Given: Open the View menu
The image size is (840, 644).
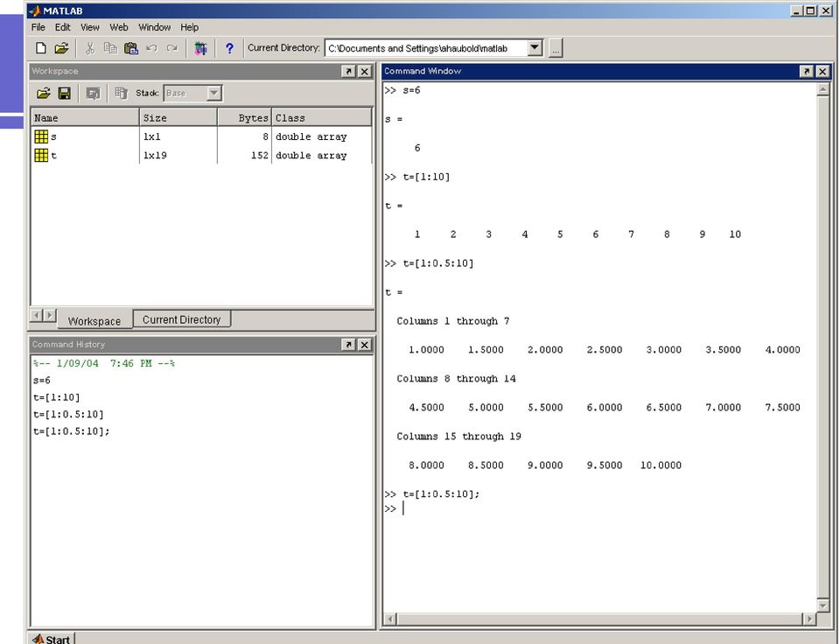Looking at the screenshot, I should (90, 27).
